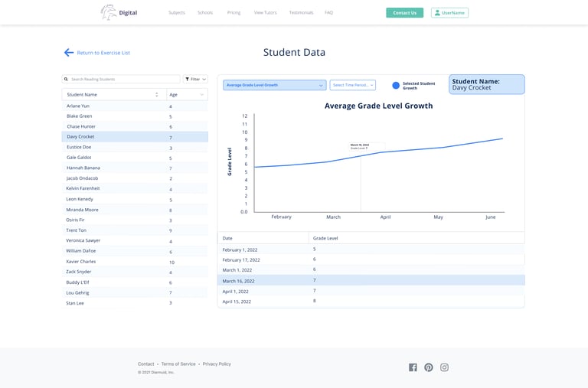Select student Veronica Sawyer

click(135, 240)
